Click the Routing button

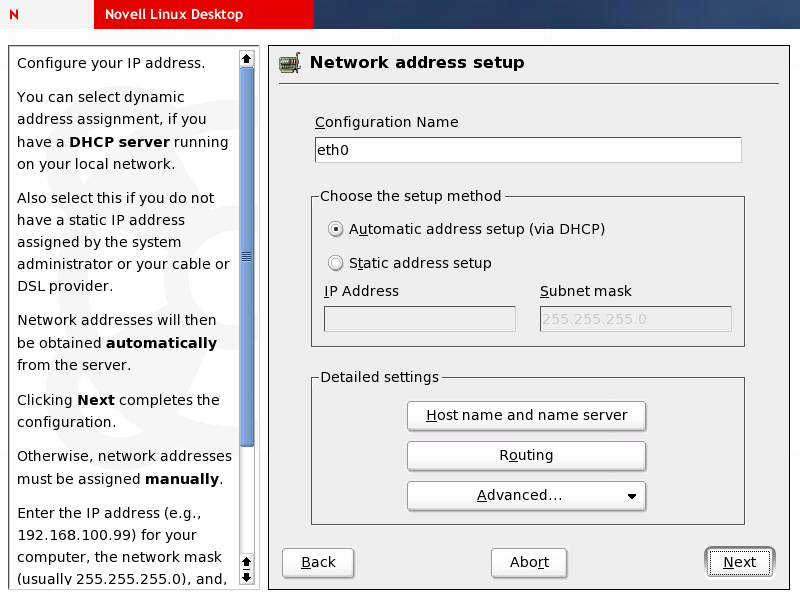(526, 456)
